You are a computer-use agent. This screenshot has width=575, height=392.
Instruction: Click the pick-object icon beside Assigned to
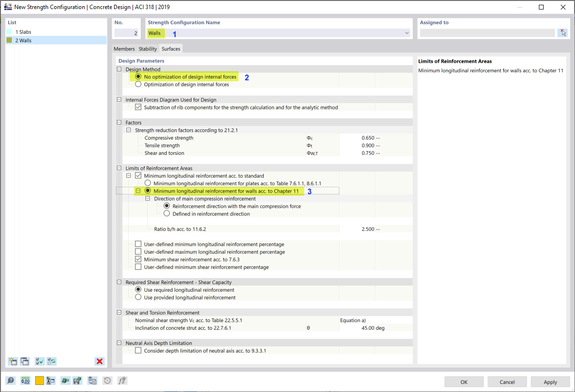[563, 33]
